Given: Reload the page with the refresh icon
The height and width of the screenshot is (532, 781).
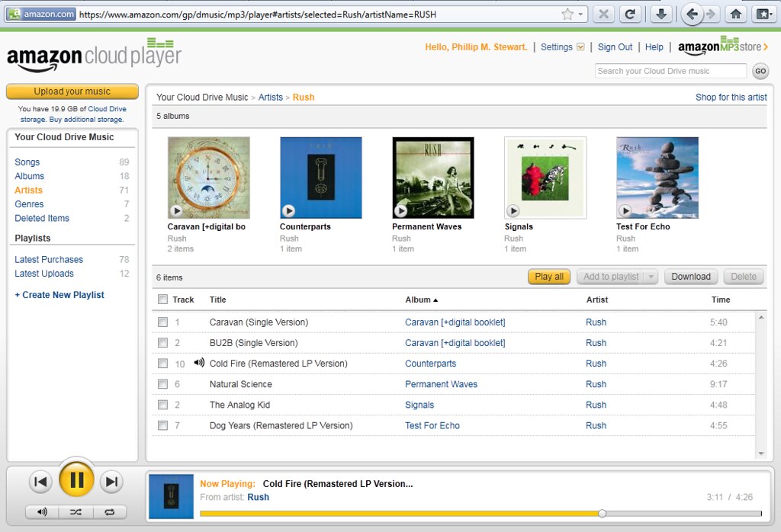Looking at the screenshot, I should tap(629, 14).
